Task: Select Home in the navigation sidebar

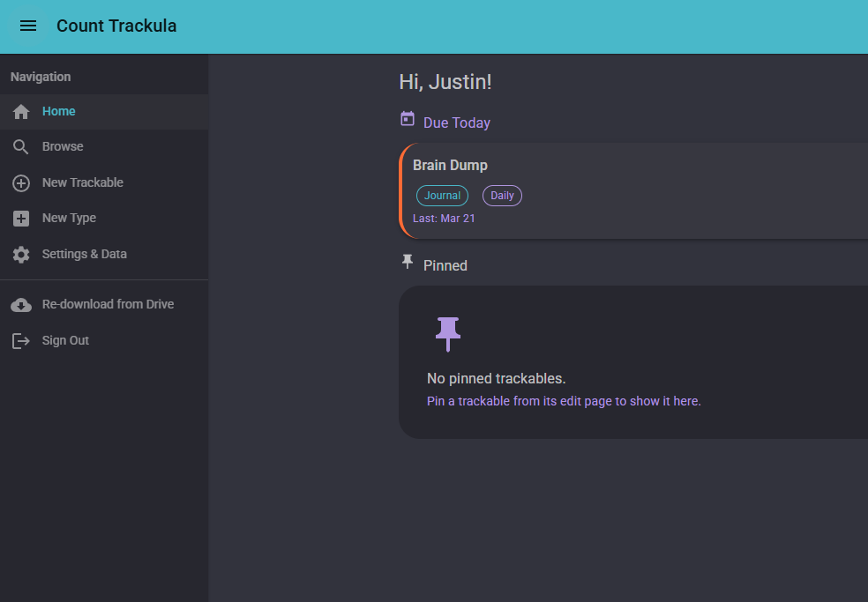Action: point(59,111)
